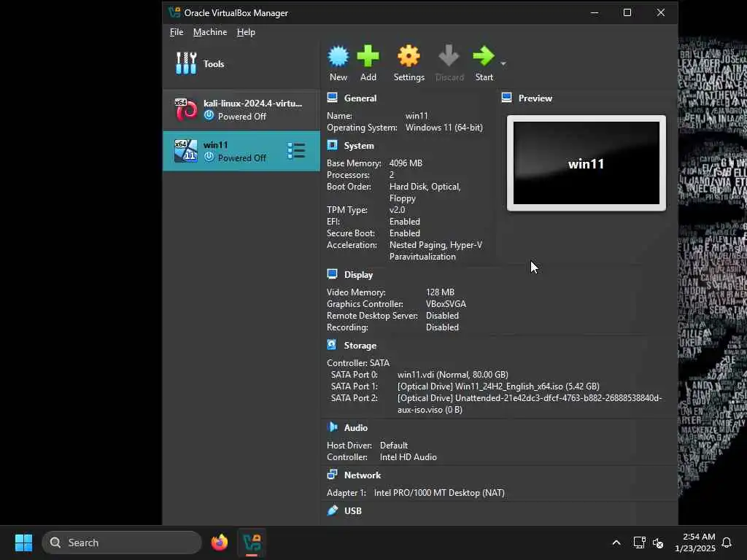Click the win11 OS icon in sidebar
The width and height of the screenshot is (747, 560).
click(x=186, y=151)
